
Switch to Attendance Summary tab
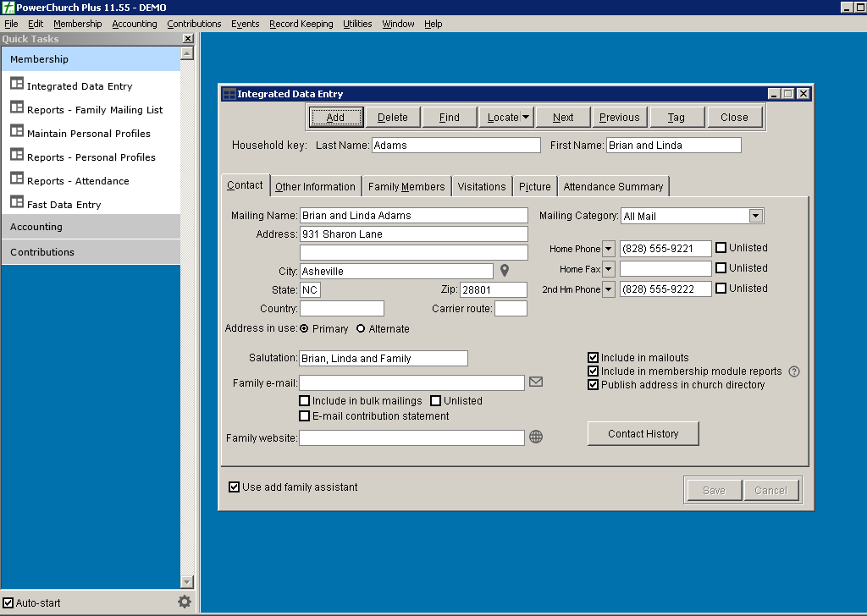click(613, 187)
